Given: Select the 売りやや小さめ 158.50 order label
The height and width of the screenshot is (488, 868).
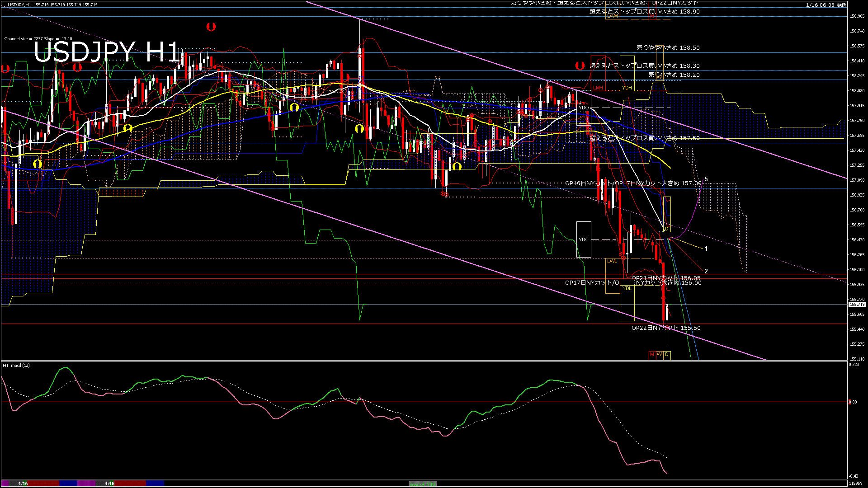Looking at the screenshot, I should [668, 47].
